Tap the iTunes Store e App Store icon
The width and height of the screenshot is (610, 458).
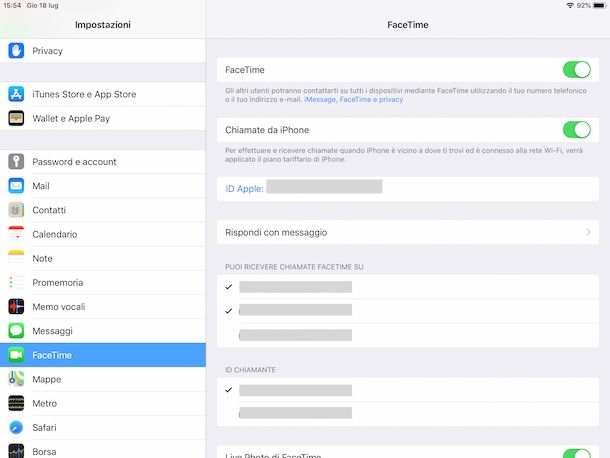[16, 94]
